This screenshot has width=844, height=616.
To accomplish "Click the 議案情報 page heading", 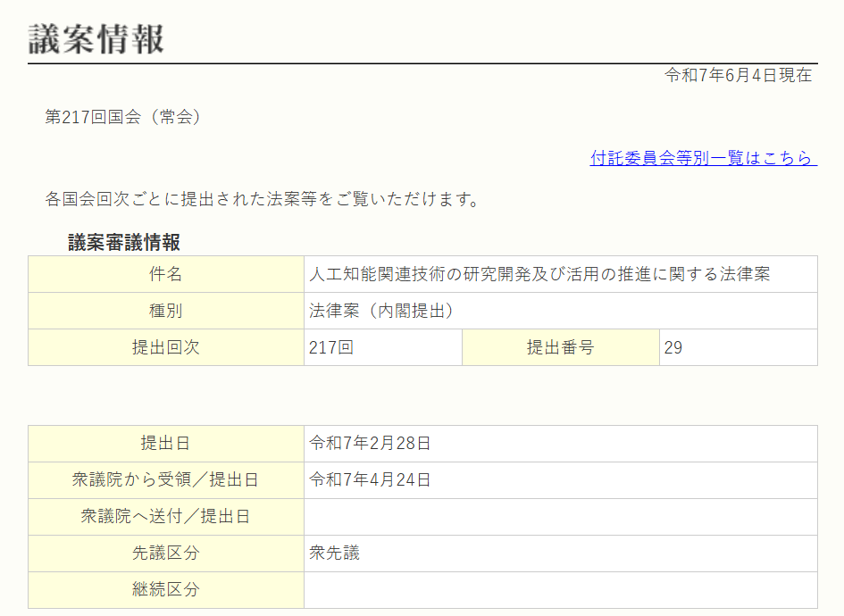I will click(96, 38).
